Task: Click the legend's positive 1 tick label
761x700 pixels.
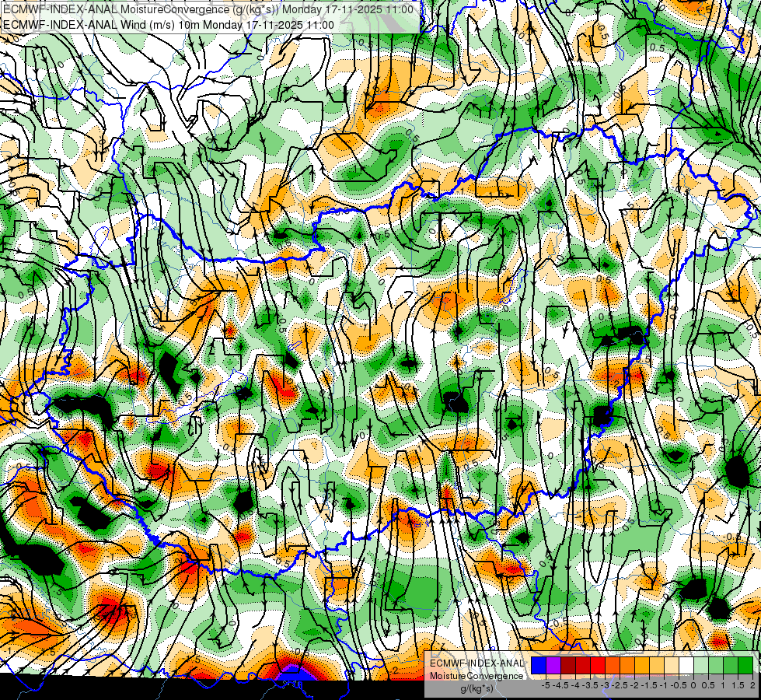Action: [x=723, y=685]
